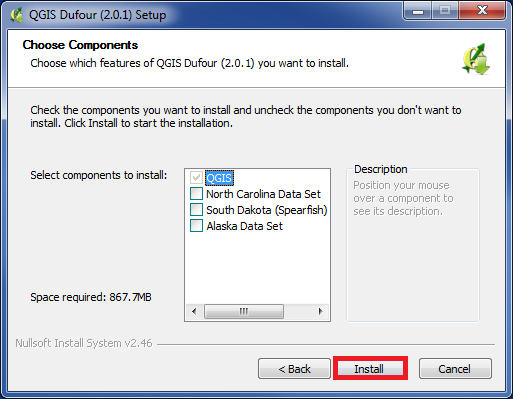This screenshot has height=399, width=513.
Task: Click the disabled maximize button in title bar
Action: click(x=445, y=11)
